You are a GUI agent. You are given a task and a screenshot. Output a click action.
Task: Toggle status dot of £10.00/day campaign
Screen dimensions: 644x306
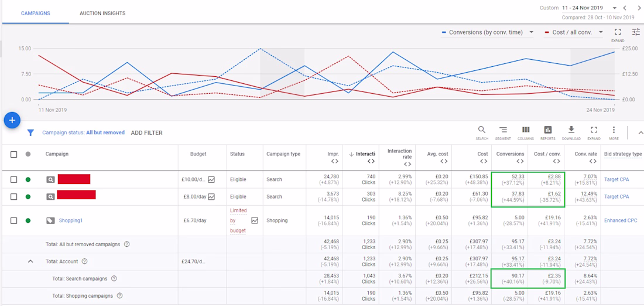point(28,180)
